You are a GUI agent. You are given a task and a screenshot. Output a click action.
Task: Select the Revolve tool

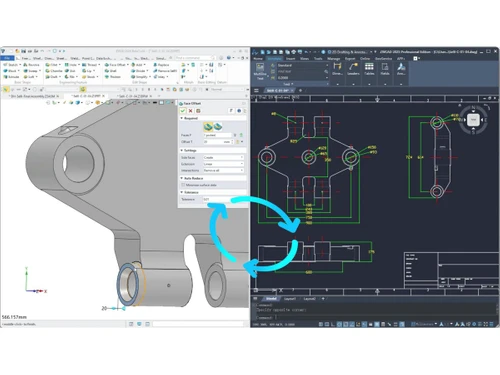point(31,65)
